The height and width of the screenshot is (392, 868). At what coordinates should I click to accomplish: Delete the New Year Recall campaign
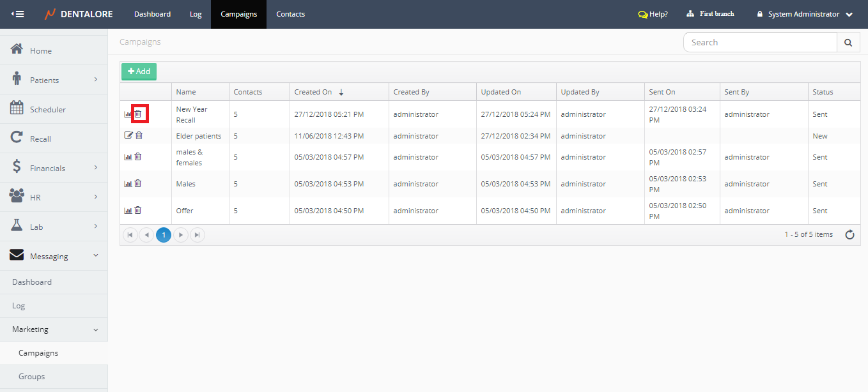click(x=138, y=114)
